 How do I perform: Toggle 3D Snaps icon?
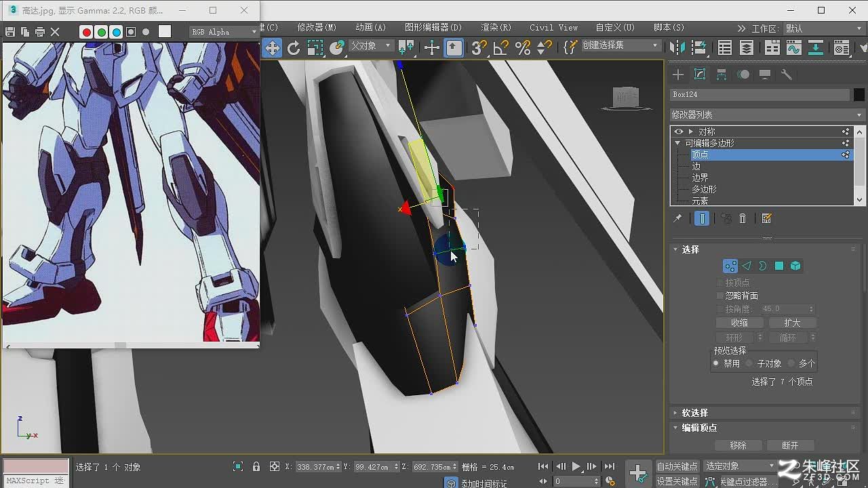479,47
